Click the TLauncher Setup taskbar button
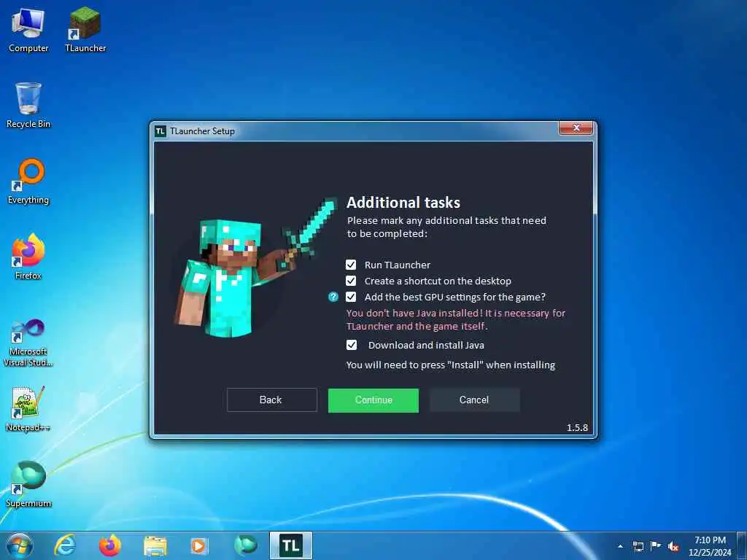Image resolution: width=747 pixels, height=560 pixels. coord(291,545)
